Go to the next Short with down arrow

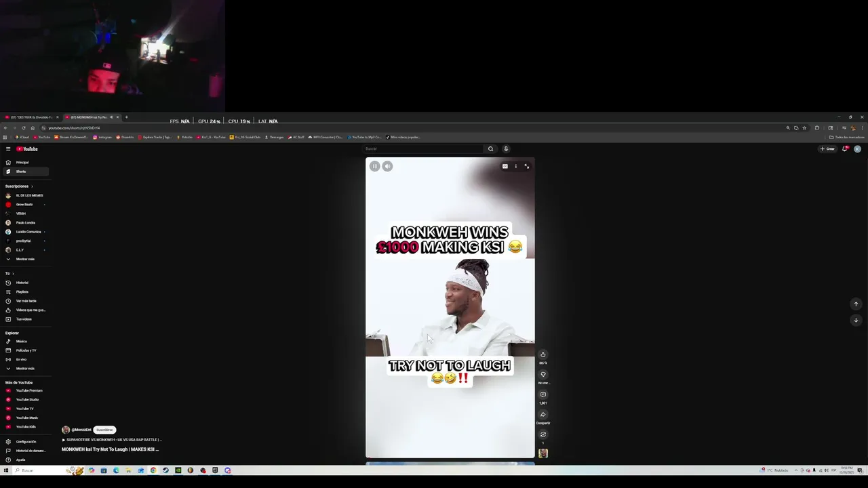tap(856, 320)
